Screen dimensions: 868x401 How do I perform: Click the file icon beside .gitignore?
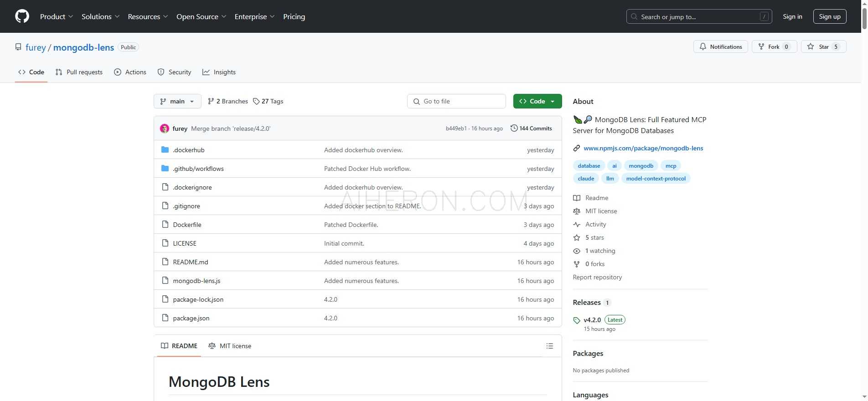pos(165,206)
